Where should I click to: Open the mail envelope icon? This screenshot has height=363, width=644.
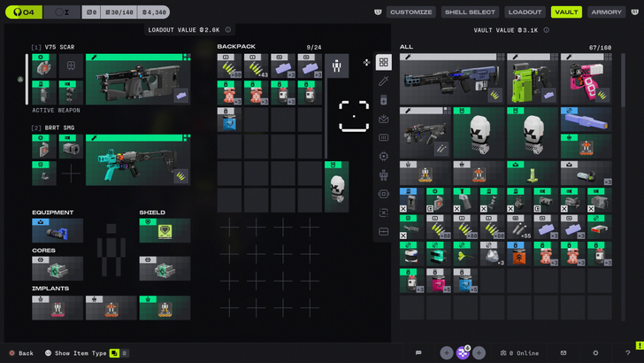[x=563, y=352]
